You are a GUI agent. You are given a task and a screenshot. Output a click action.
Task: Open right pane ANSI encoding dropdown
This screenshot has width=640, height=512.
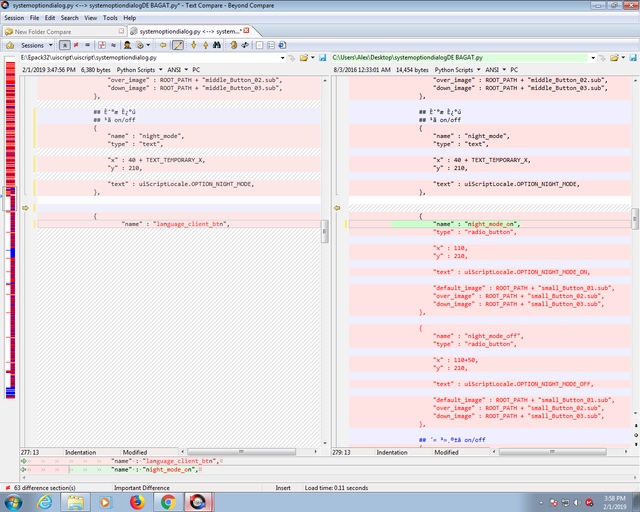pyautogui.click(x=496, y=70)
